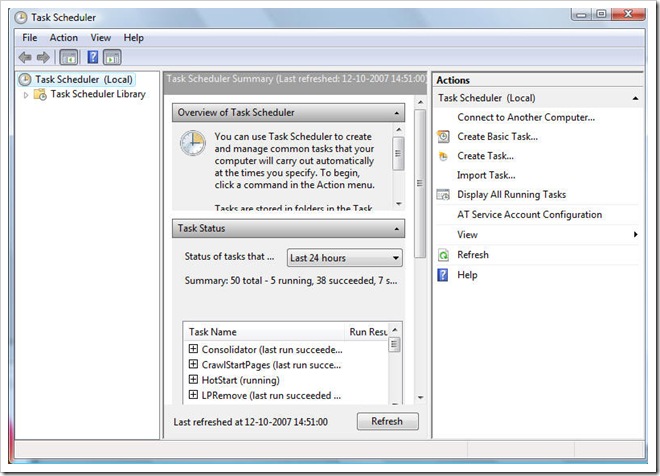Click the Last refreshed at 12-10-2007 text
Screen dimensions: 660x476
(250, 422)
